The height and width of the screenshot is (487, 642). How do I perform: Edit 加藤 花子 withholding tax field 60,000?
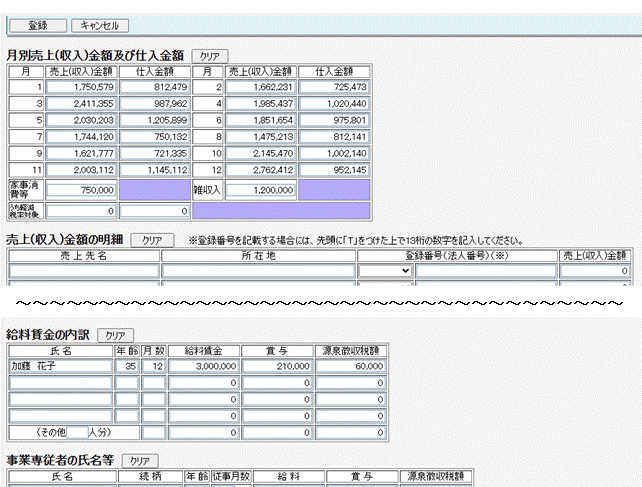[x=351, y=366]
